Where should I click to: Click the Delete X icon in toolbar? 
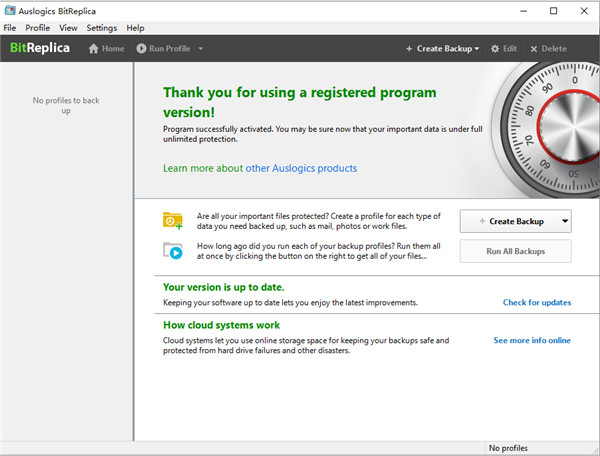tap(534, 49)
